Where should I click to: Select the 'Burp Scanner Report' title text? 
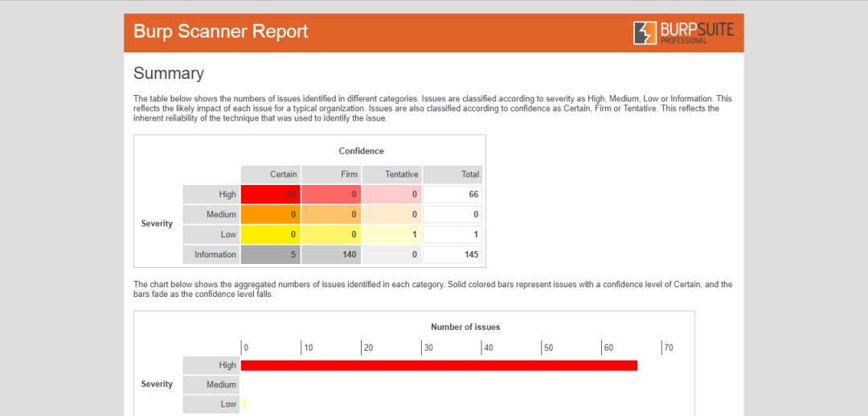221,31
